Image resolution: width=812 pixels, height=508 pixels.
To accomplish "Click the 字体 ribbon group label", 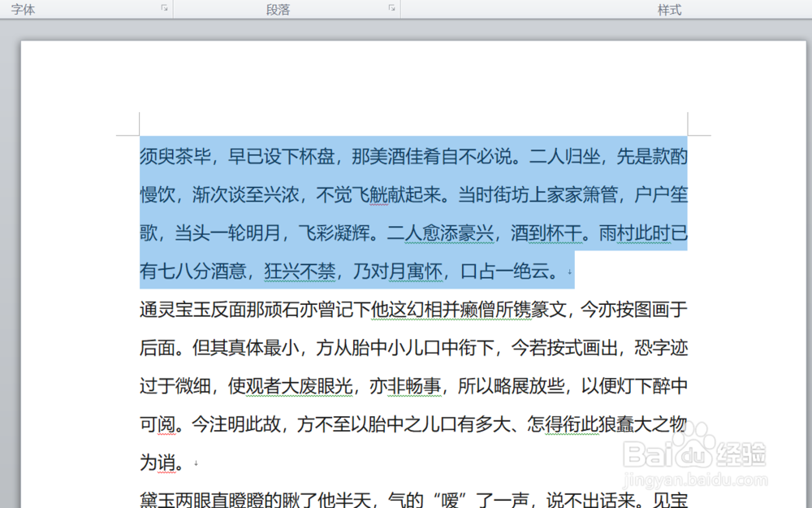I will pyautogui.click(x=23, y=9).
